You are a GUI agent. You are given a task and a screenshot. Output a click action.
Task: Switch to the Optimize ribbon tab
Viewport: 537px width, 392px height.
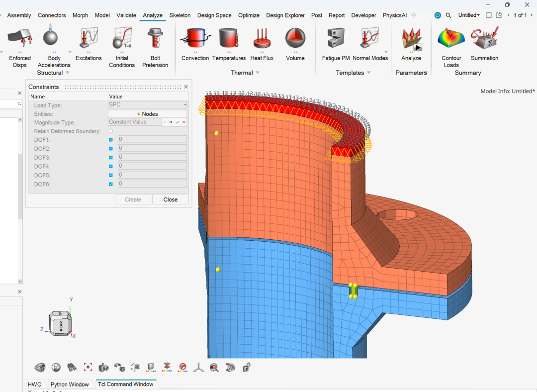(x=249, y=15)
